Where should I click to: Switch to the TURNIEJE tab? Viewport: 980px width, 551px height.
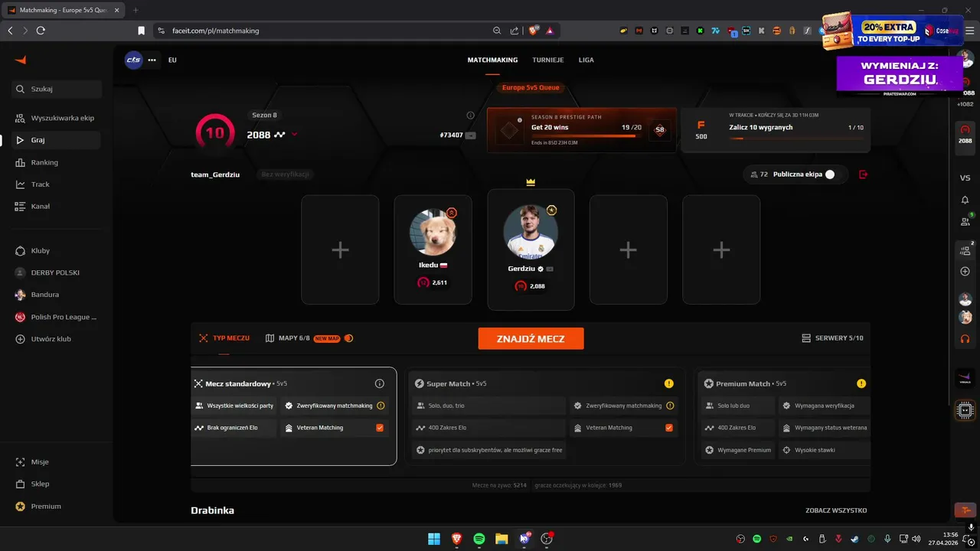click(548, 60)
